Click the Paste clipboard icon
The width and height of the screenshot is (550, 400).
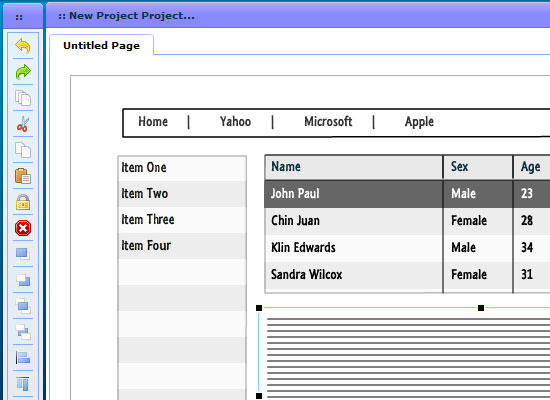[x=23, y=176]
